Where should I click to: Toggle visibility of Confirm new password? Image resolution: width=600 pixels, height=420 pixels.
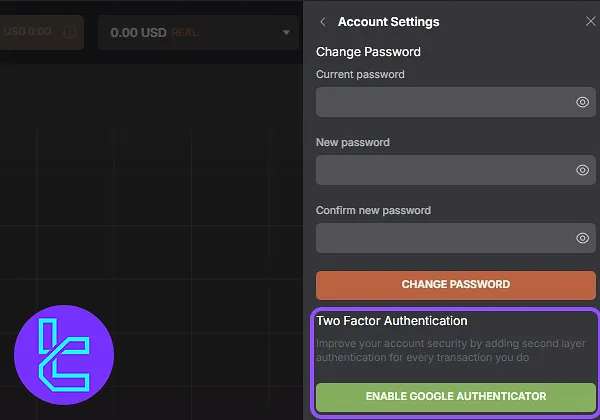pos(582,238)
